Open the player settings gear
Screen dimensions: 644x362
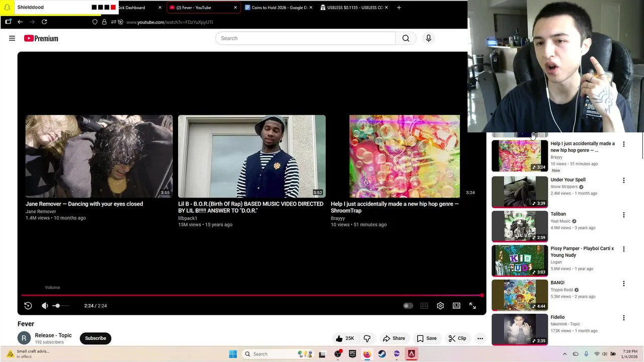pos(440,306)
